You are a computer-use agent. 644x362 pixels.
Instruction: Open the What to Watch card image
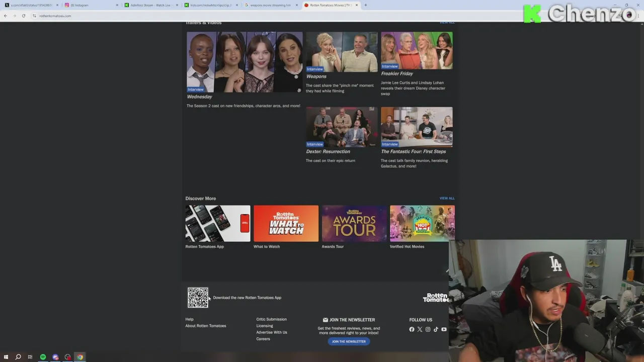[x=286, y=223]
